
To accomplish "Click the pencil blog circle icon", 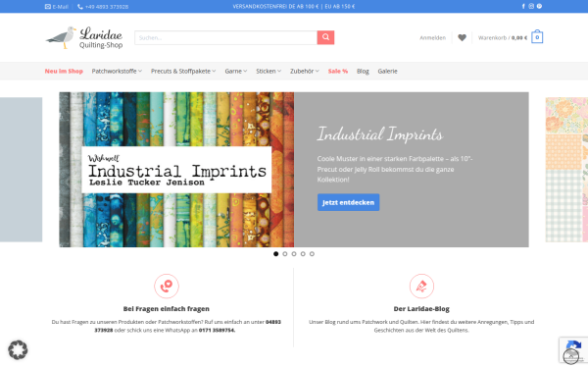I will click(x=421, y=287).
